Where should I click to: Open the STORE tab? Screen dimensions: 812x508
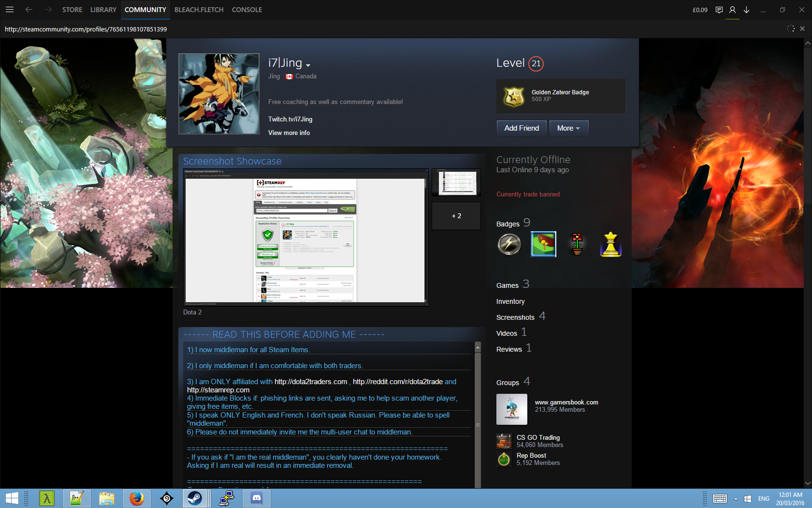[x=72, y=10]
